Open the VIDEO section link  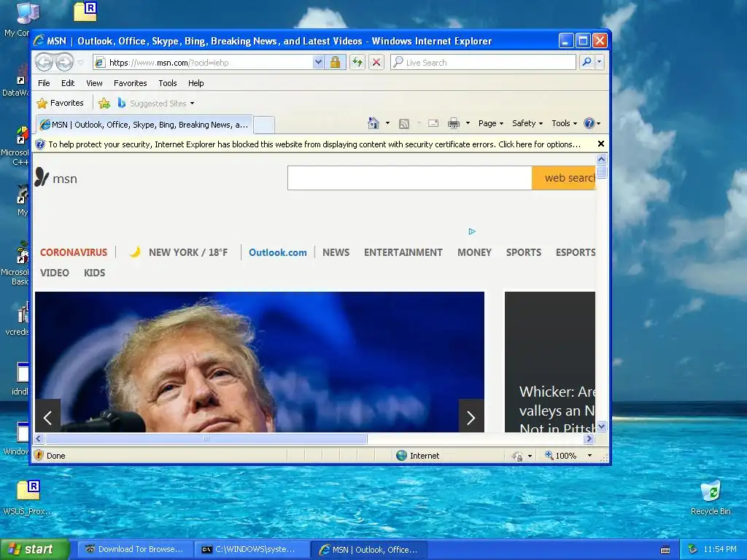(x=54, y=273)
